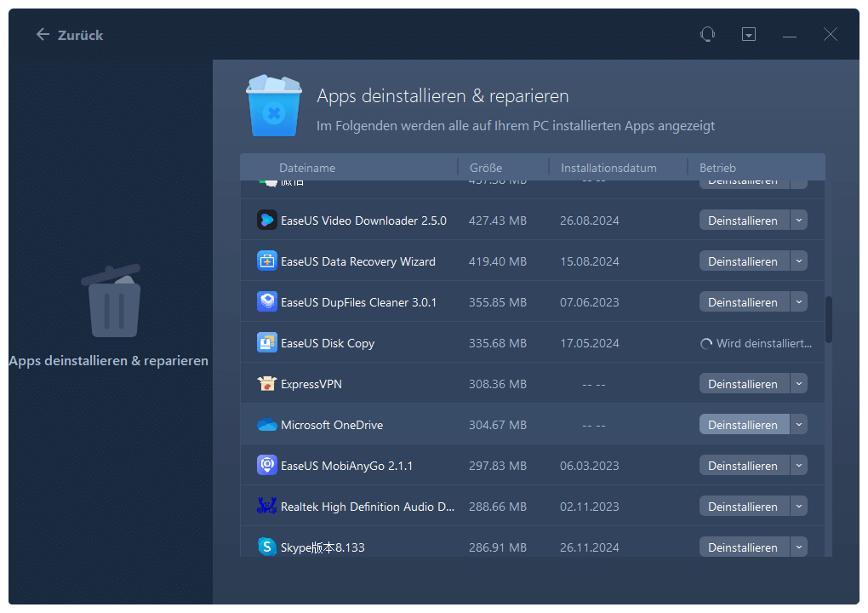The image size is (868, 613).
Task: Click the size 288.66 MB
Action: pyautogui.click(x=498, y=507)
